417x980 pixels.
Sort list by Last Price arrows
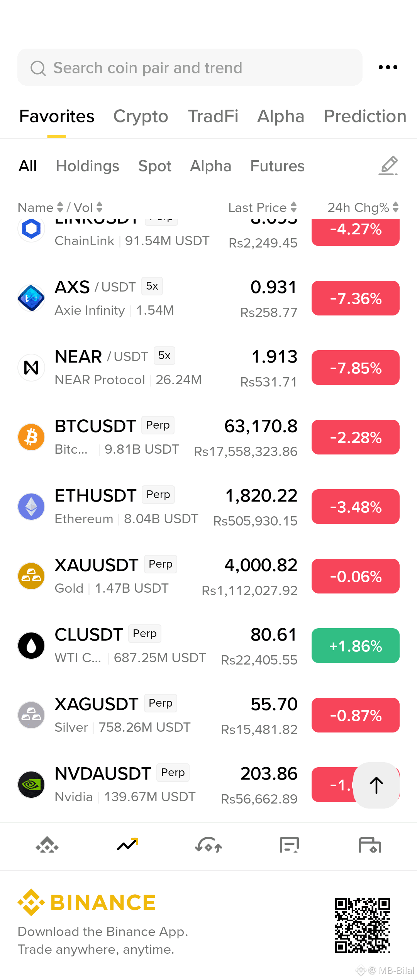click(x=294, y=207)
